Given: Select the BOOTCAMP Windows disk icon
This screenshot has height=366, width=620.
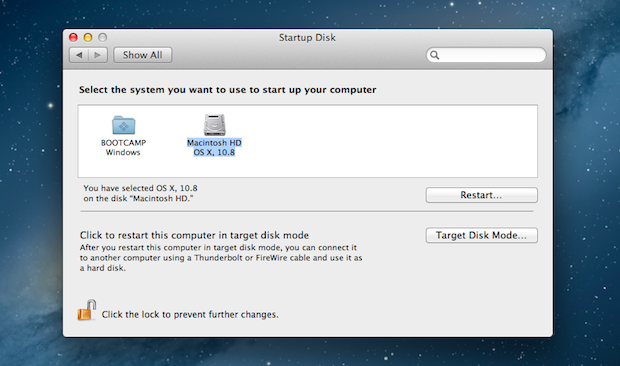Looking at the screenshot, I should coord(123,125).
